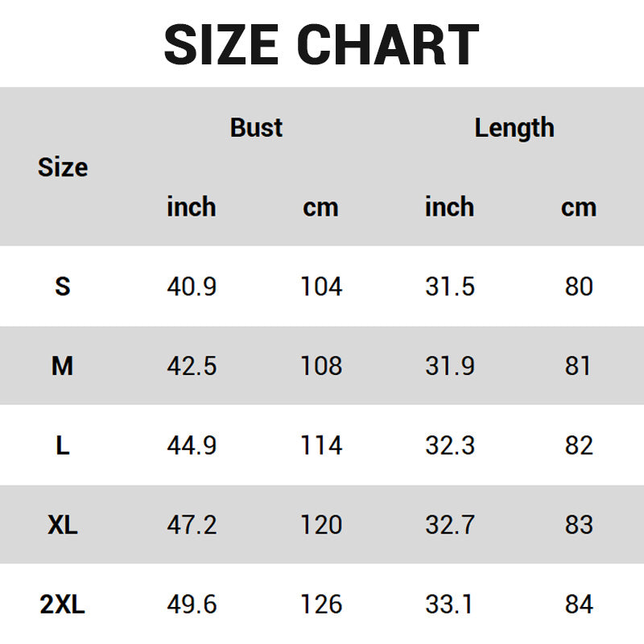The image size is (644, 644).
Task: Click the 40.9 inch bust value
Action: tap(192, 286)
